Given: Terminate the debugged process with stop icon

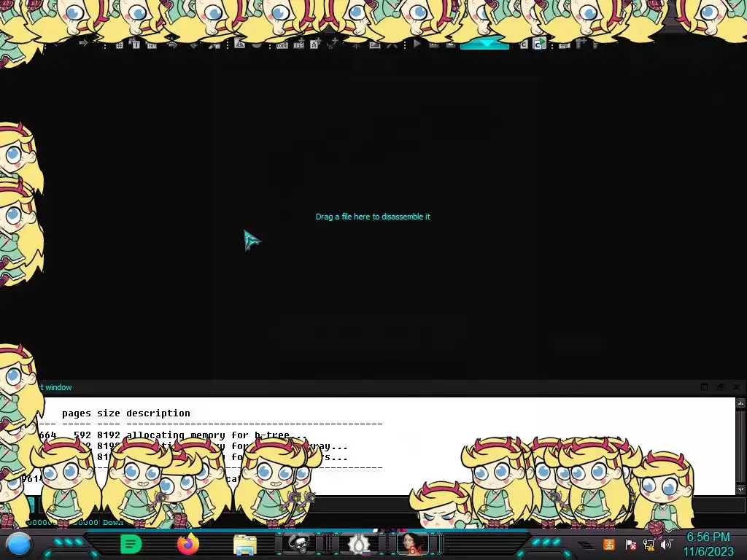Looking at the screenshot, I should 449,44.
